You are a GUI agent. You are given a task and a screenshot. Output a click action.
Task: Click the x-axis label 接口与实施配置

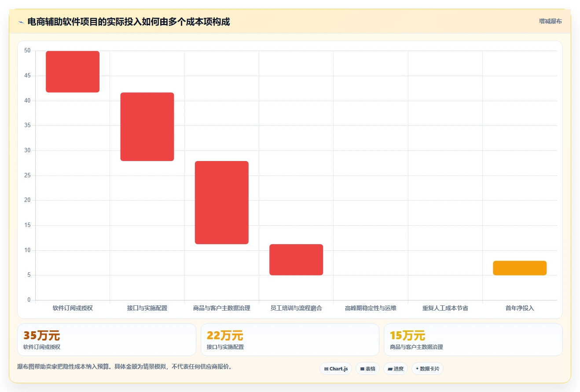[x=147, y=308]
